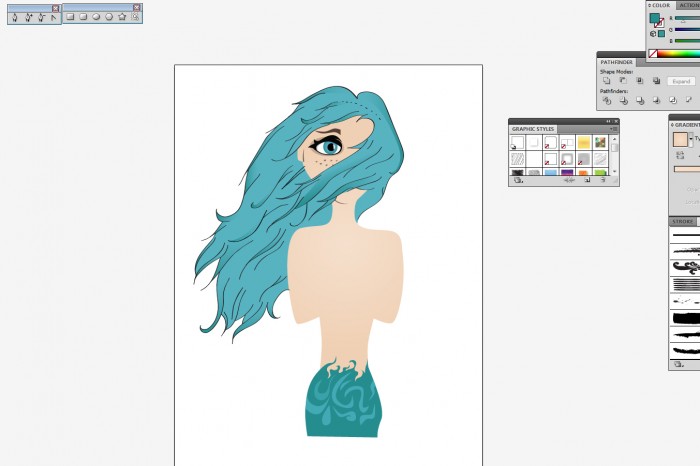The width and height of the screenshot is (700, 466).
Task: Delete the selected graphic style
Action: click(x=603, y=180)
